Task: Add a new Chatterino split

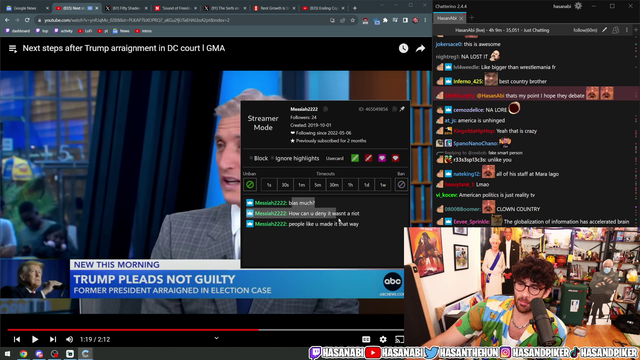Action: tap(636, 30)
